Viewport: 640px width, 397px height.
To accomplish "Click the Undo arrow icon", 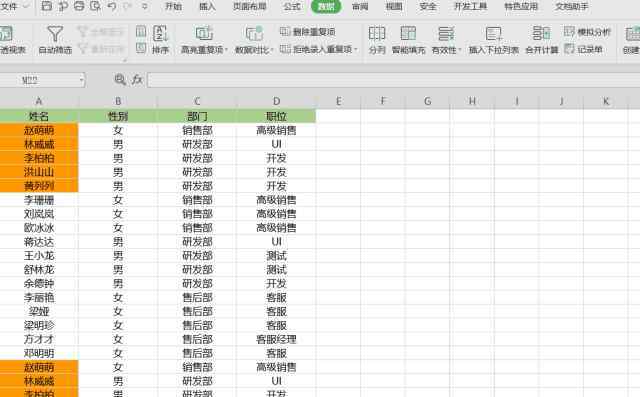I will point(112,6).
